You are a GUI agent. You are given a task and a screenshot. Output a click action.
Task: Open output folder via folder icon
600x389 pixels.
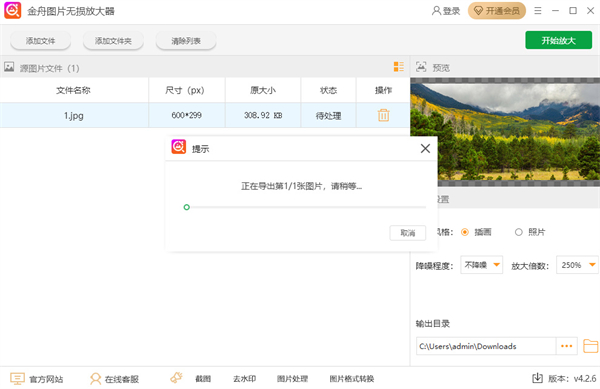[x=590, y=346]
